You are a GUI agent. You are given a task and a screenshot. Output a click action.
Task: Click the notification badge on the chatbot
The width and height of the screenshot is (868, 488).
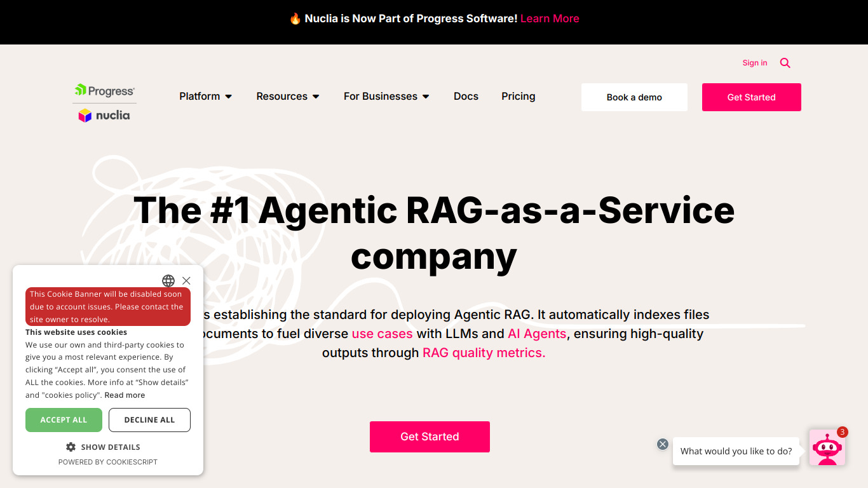[843, 432]
